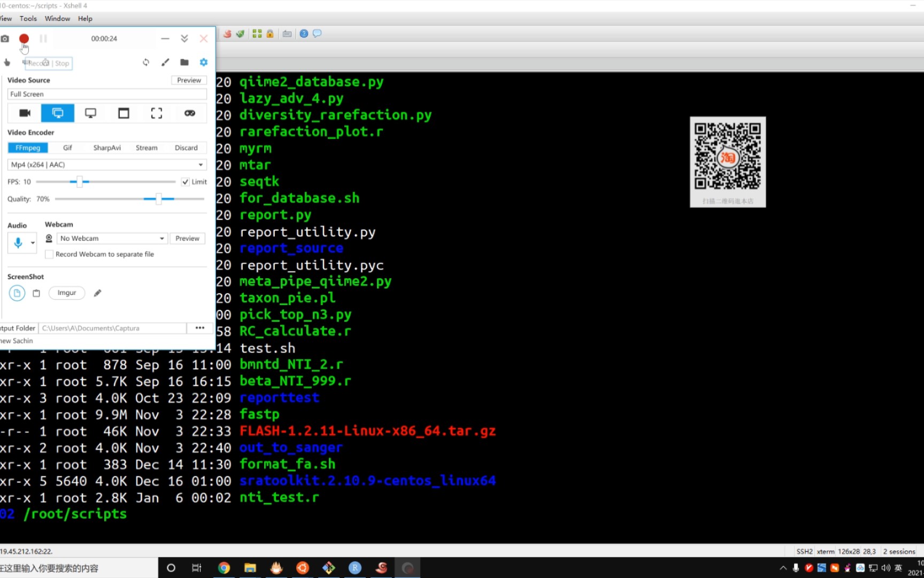This screenshot has width=924, height=578.
Task: Open Captura settings gear
Action: pos(204,62)
